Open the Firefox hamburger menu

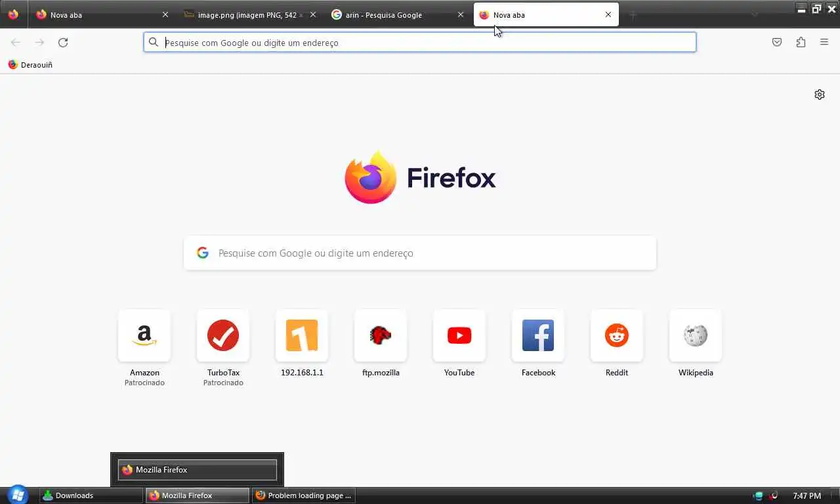point(824,43)
